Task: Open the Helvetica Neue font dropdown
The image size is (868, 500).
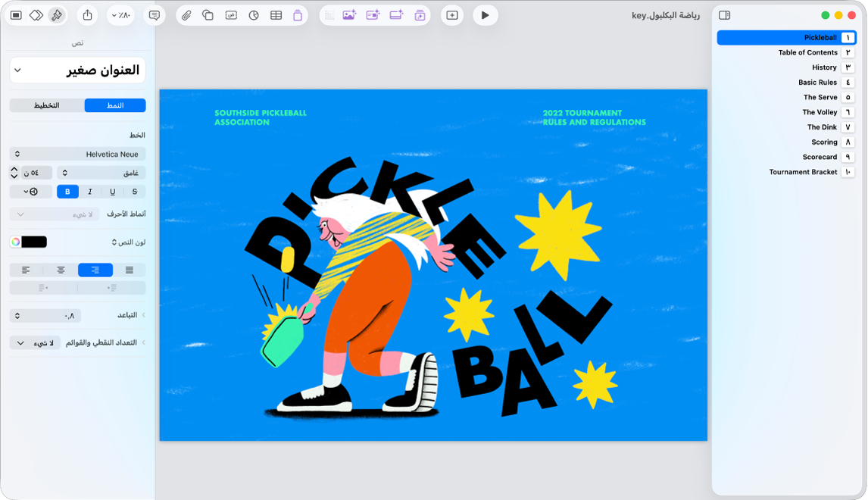Action: (77, 154)
